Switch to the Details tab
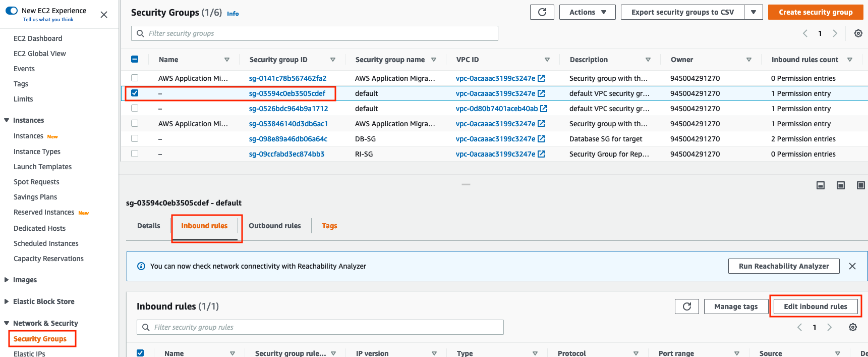 coord(149,226)
